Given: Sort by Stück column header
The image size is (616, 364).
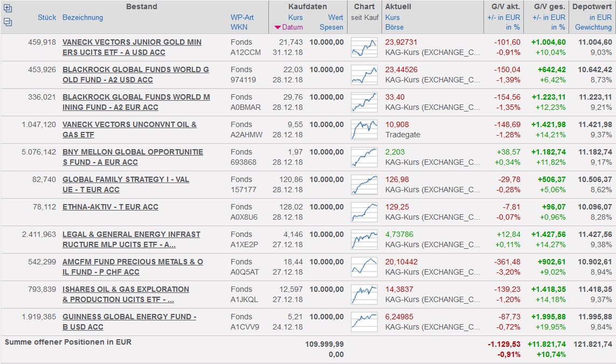Looking at the screenshot, I should pos(47,17).
